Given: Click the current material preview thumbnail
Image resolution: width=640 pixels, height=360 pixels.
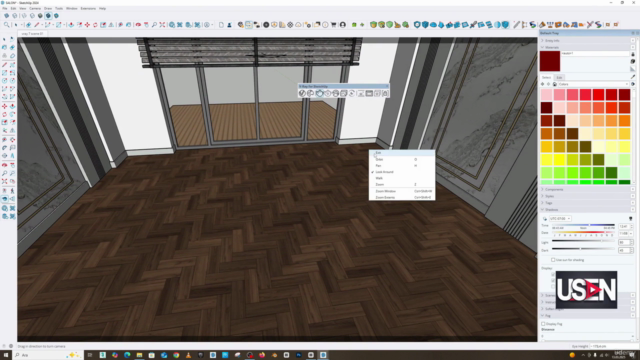Looking at the screenshot, I should [x=550, y=61].
